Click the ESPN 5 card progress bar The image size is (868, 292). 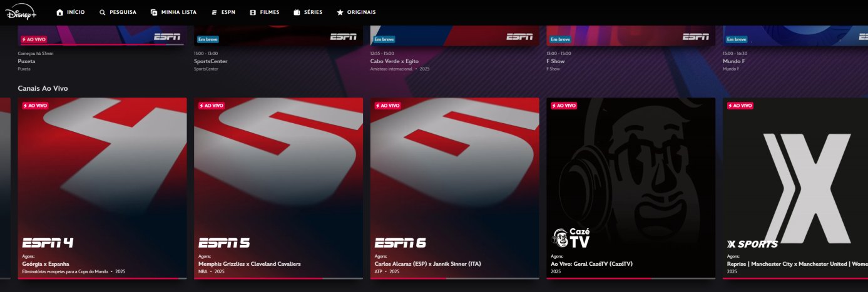[278, 278]
